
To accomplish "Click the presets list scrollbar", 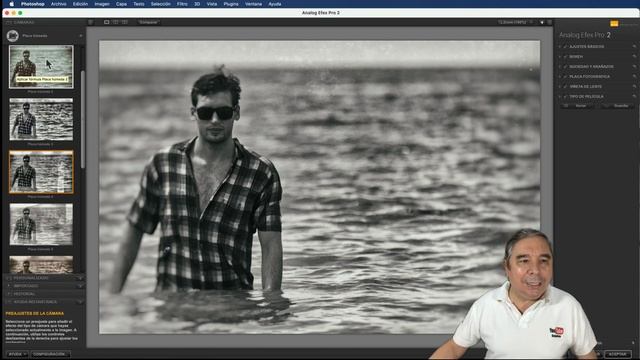I will click(x=83, y=119).
